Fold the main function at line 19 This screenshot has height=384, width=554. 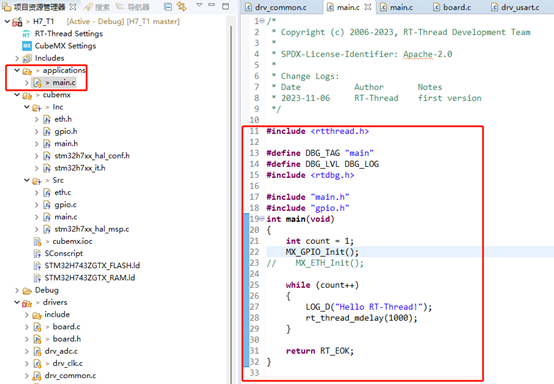(x=262, y=219)
